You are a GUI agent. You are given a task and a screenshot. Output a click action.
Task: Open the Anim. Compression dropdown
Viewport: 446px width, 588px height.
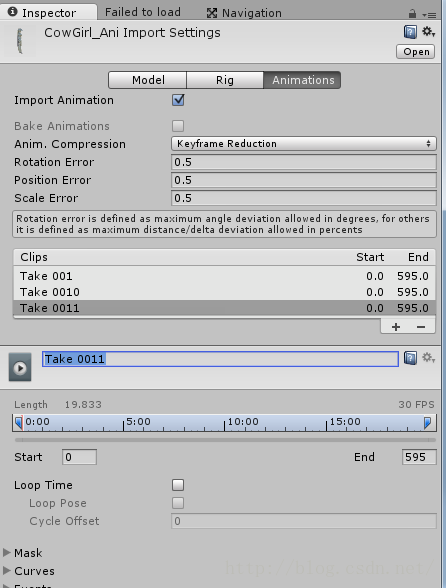[x=304, y=144]
